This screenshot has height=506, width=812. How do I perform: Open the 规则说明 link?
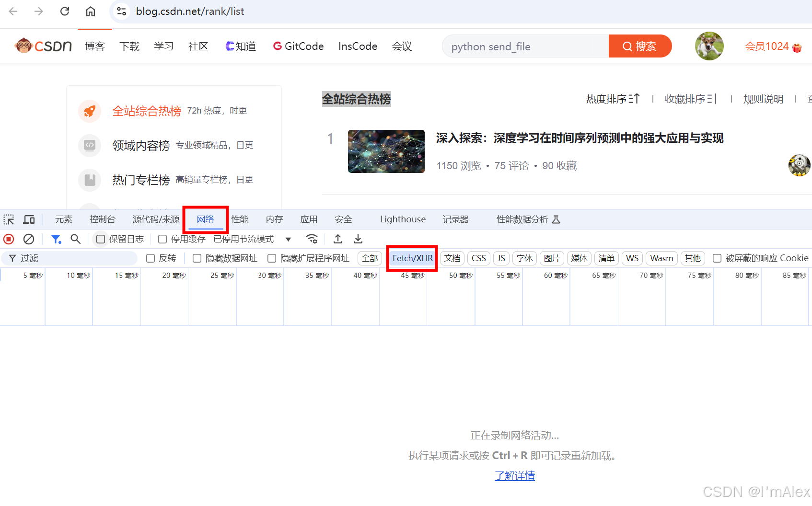(x=763, y=99)
